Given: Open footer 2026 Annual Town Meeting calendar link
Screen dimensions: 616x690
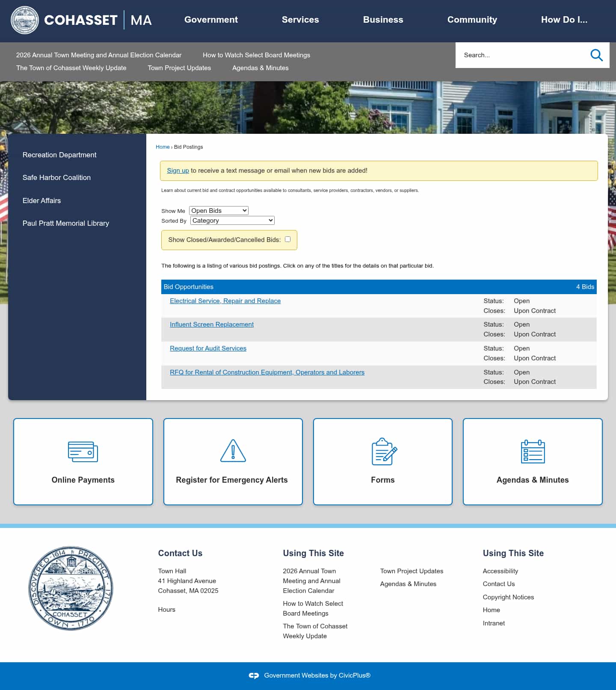Looking at the screenshot, I should (x=311, y=581).
